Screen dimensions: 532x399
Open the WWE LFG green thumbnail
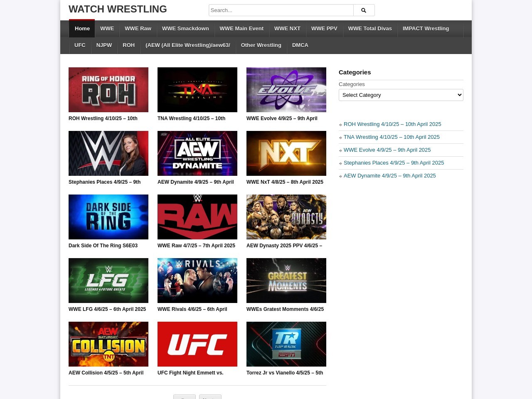(108, 281)
